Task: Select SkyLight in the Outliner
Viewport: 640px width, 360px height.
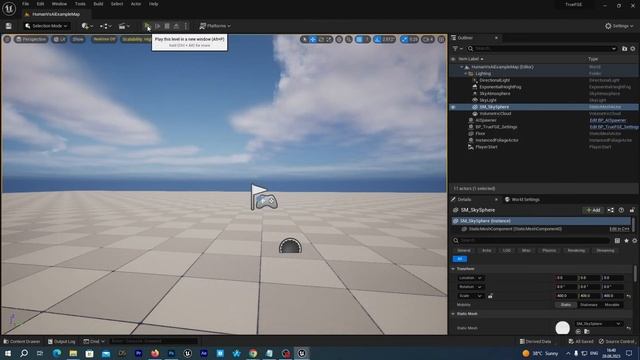Action: (x=488, y=100)
